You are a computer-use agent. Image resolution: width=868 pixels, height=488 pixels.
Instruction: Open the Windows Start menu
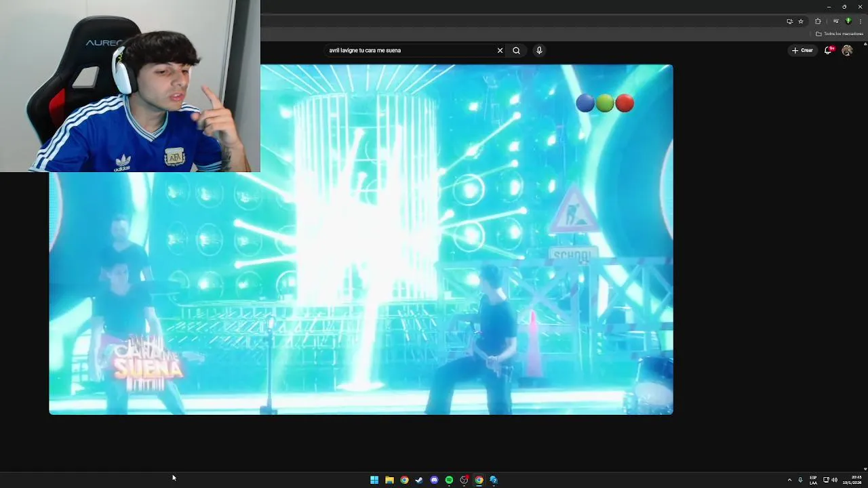(x=374, y=480)
